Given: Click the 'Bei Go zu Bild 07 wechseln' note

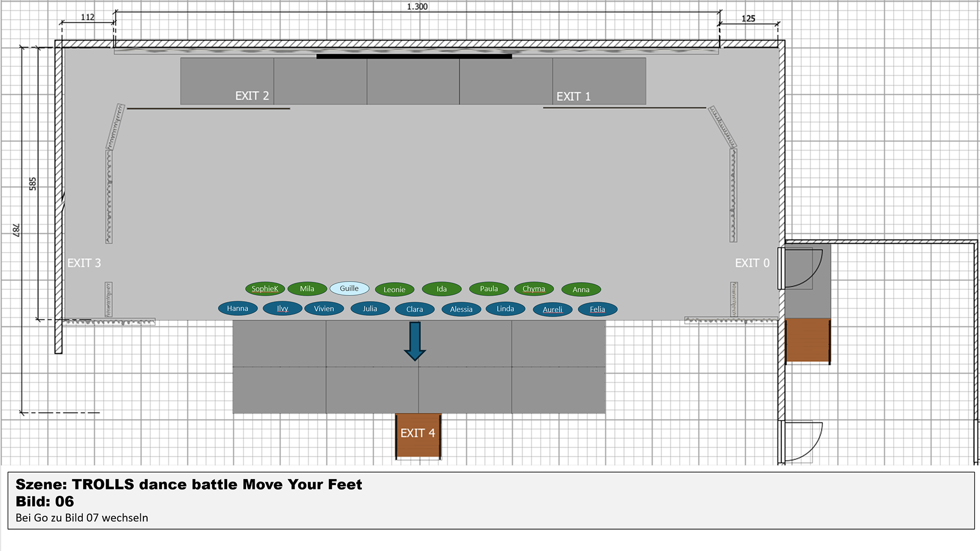Looking at the screenshot, I should click(82, 518).
